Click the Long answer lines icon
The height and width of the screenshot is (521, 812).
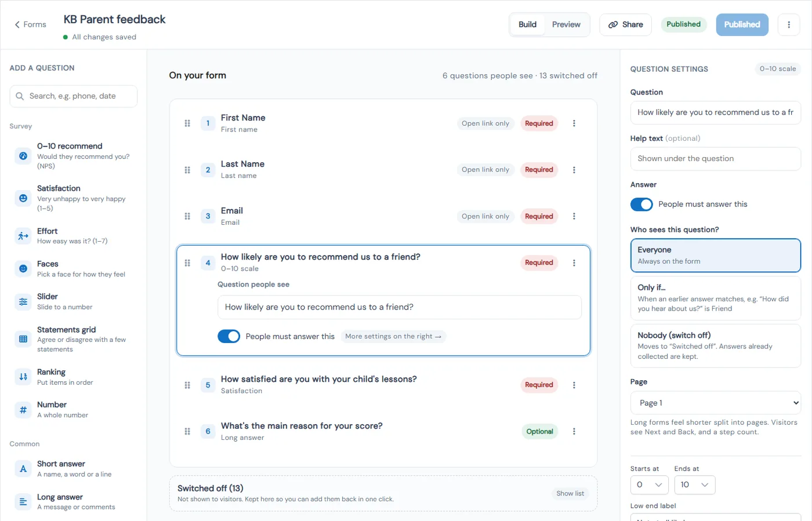coord(23,502)
